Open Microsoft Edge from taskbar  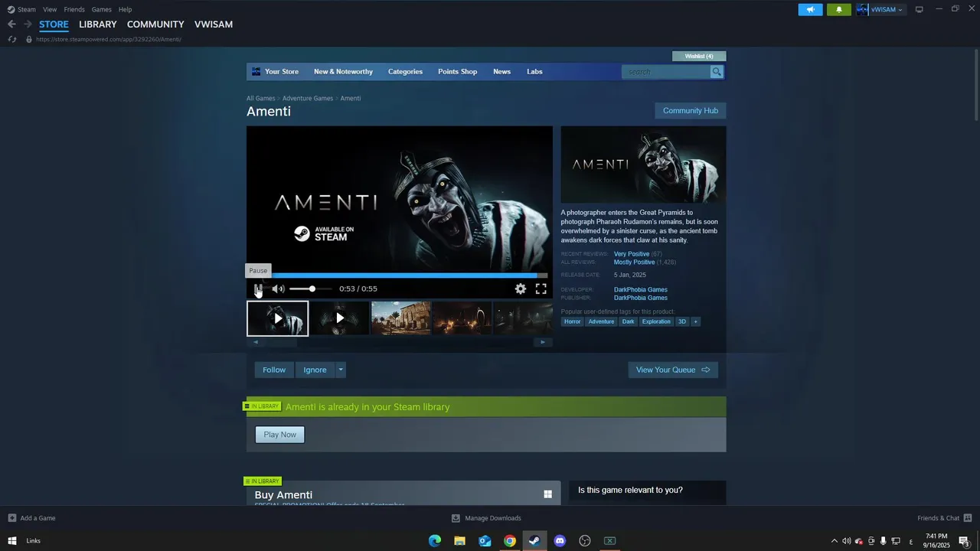[435, 541]
